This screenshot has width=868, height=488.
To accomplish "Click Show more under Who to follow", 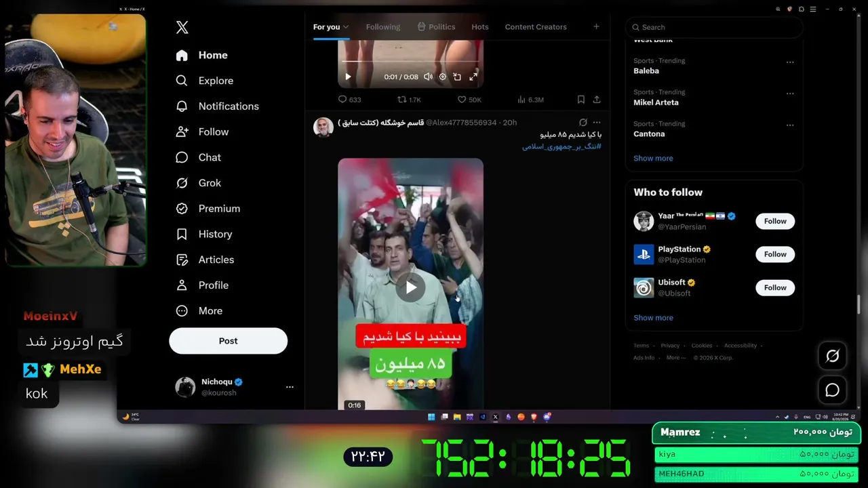I will [x=653, y=318].
